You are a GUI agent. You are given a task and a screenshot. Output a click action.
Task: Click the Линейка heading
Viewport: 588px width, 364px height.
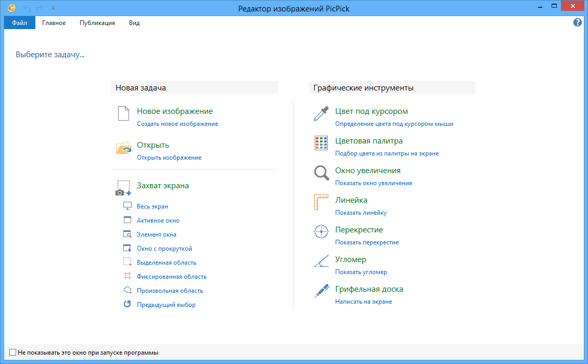point(351,200)
